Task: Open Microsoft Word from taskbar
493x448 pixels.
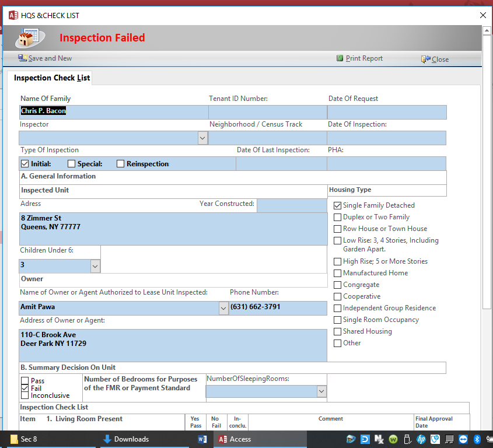Action: click(202, 439)
